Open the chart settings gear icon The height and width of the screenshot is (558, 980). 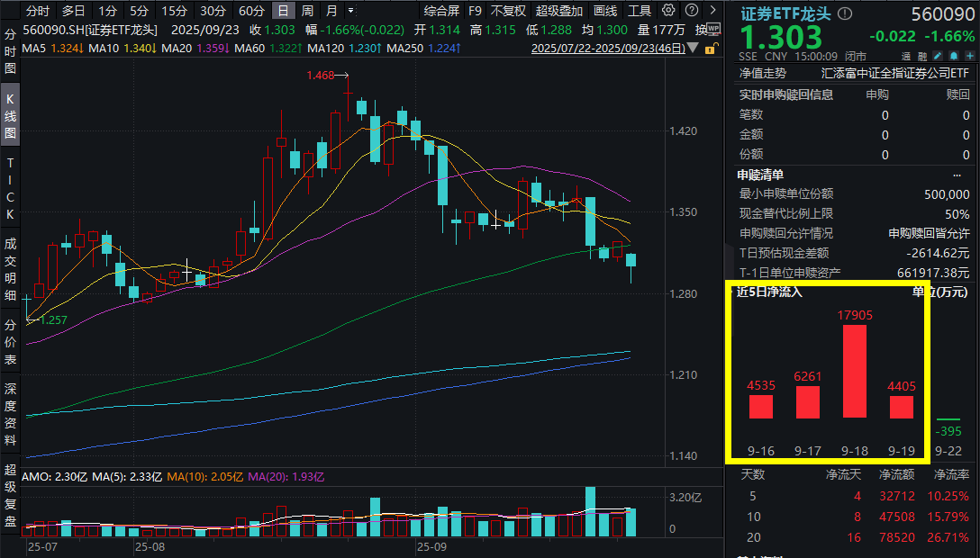click(x=667, y=11)
